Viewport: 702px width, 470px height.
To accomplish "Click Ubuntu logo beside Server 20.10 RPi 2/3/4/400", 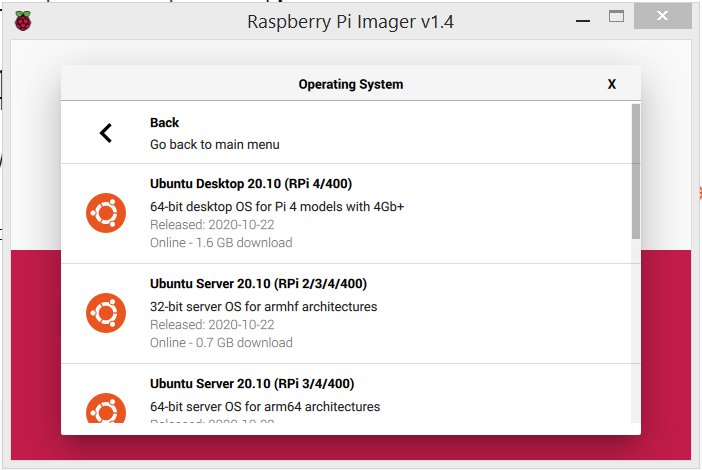I will click(x=106, y=313).
